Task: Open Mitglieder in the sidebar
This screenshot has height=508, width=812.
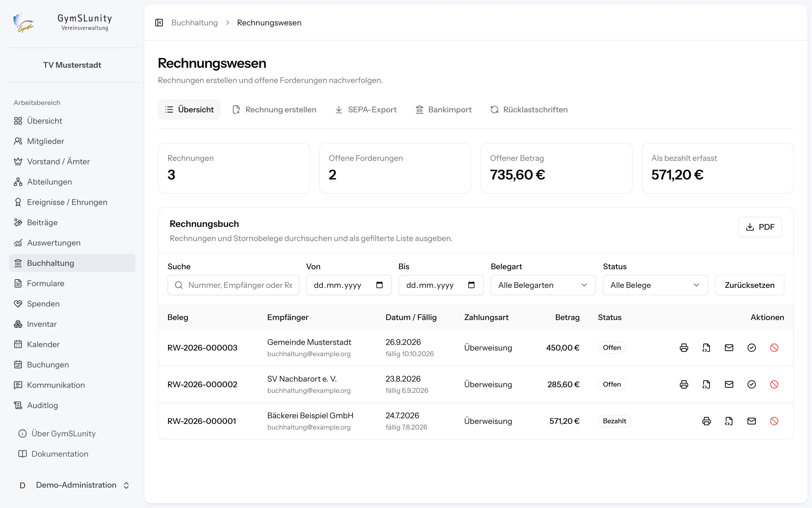Action: coord(72,141)
